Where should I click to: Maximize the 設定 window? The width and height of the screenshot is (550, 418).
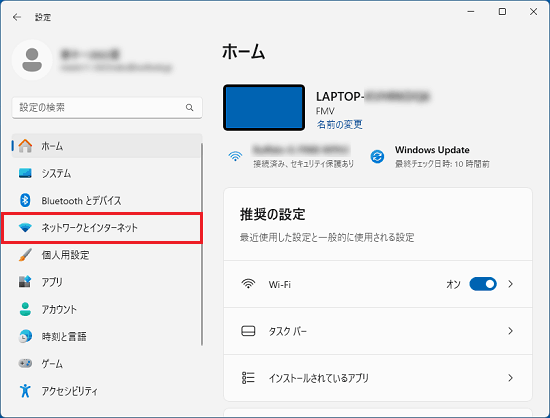click(502, 12)
